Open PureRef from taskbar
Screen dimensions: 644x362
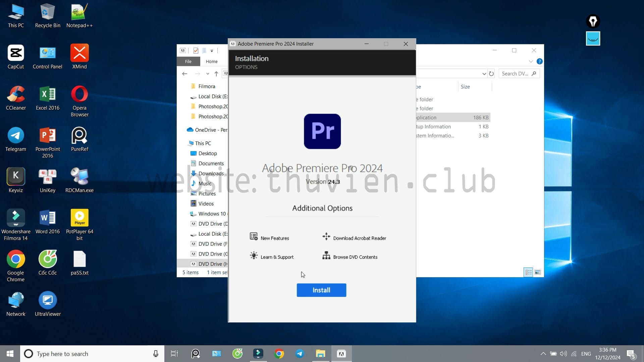[196, 354]
